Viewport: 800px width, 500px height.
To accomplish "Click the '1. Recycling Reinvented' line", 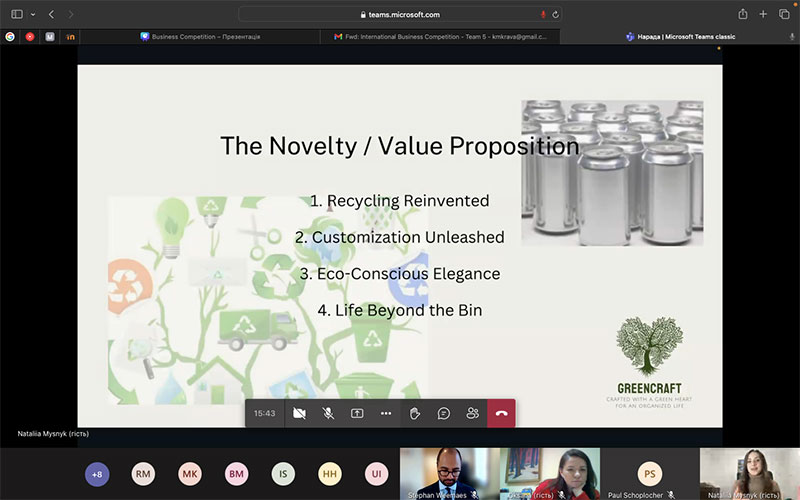I will click(399, 201).
